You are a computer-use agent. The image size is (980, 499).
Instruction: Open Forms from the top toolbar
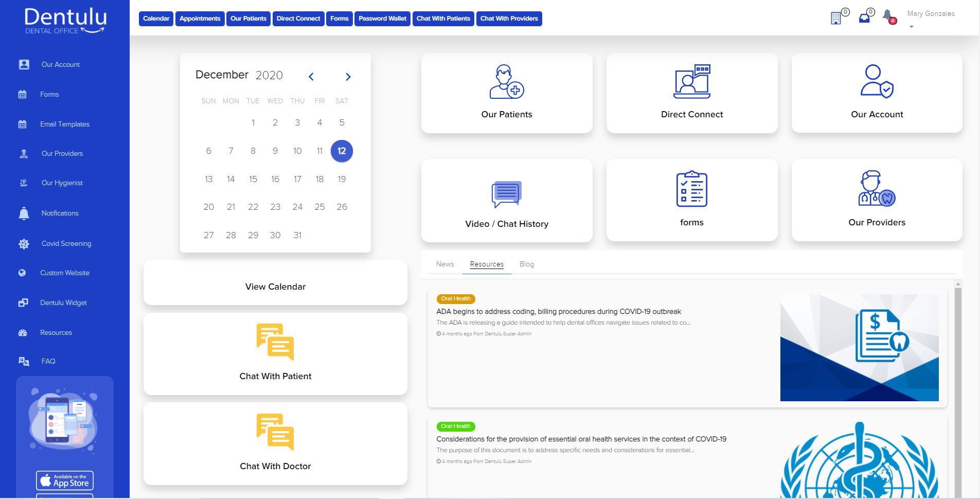[x=340, y=19]
